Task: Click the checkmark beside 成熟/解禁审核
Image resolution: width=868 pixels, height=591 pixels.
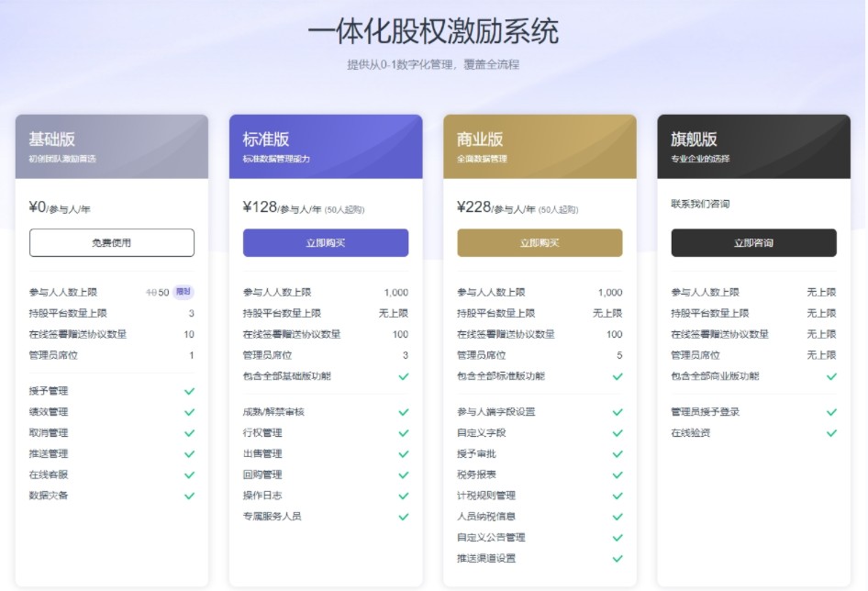Action: 404,412
